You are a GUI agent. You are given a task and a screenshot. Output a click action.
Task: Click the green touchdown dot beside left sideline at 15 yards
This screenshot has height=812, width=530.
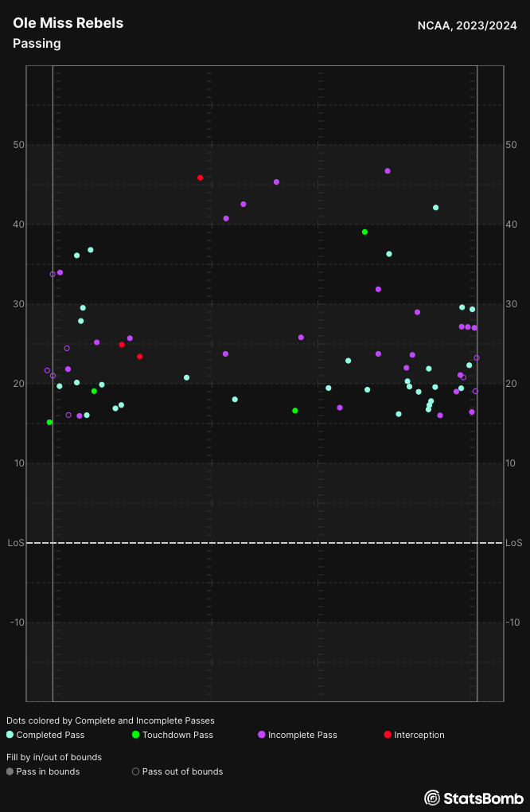coord(49,423)
